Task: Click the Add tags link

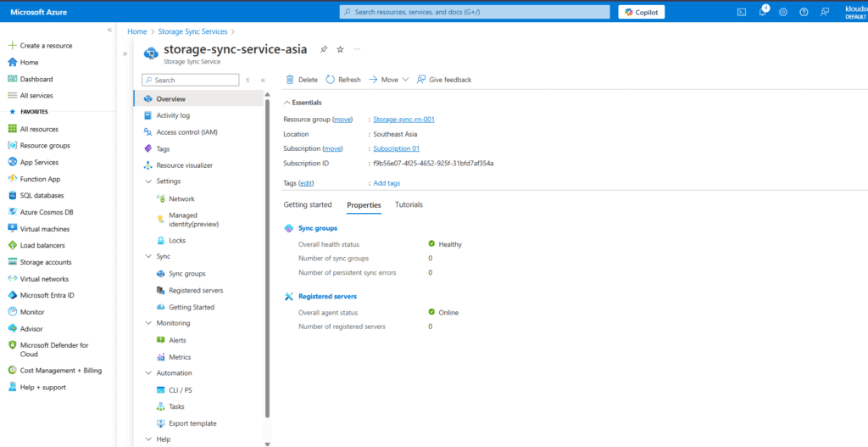Action: click(x=387, y=183)
